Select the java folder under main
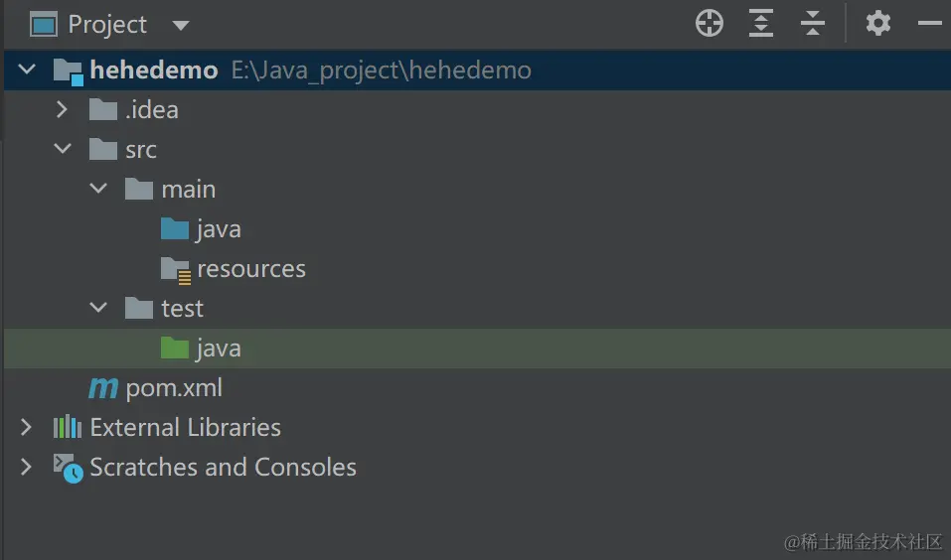951x560 pixels. pyautogui.click(x=219, y=229)
